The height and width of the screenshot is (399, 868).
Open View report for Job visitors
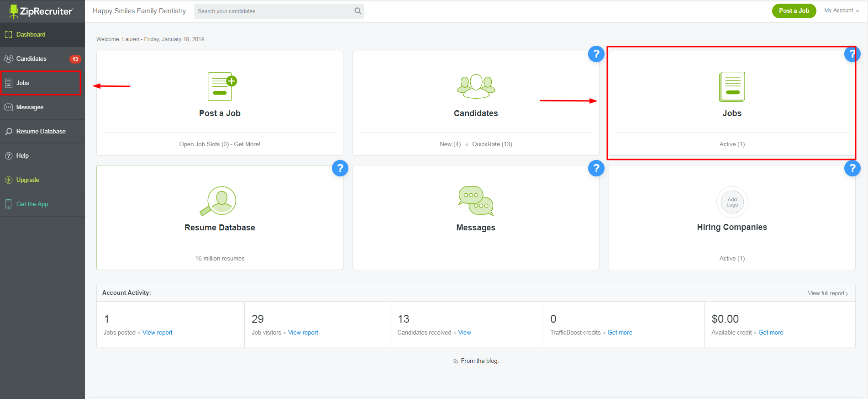click(303, 333)
